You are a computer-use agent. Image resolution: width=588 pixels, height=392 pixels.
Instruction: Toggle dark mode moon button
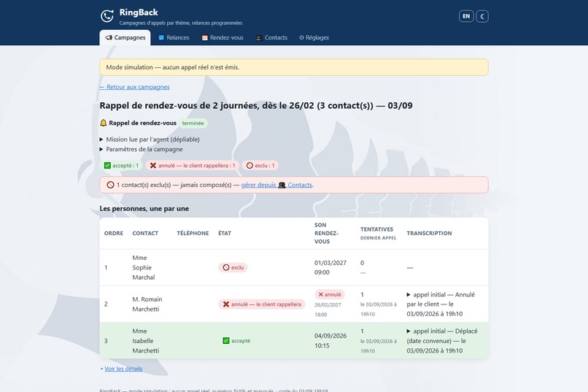click(482, 16)
